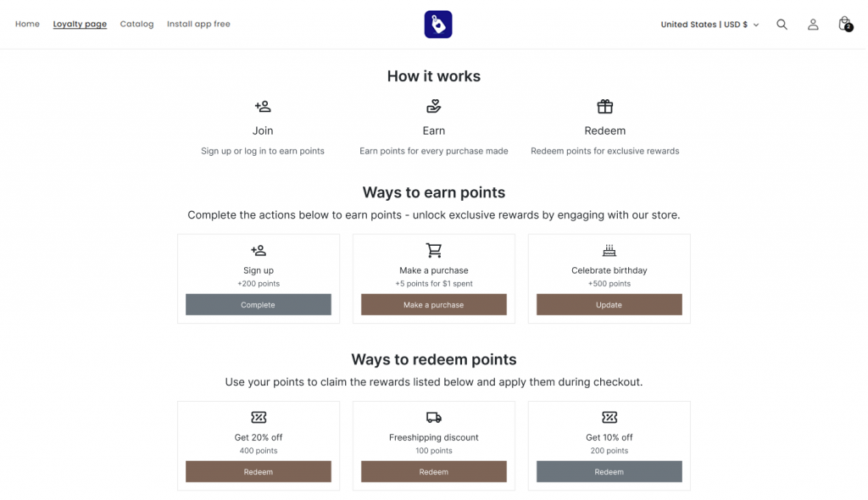This screenshot has height=500, width=868.
Task: Open the Catalog menu item
Action: (136, 24)
